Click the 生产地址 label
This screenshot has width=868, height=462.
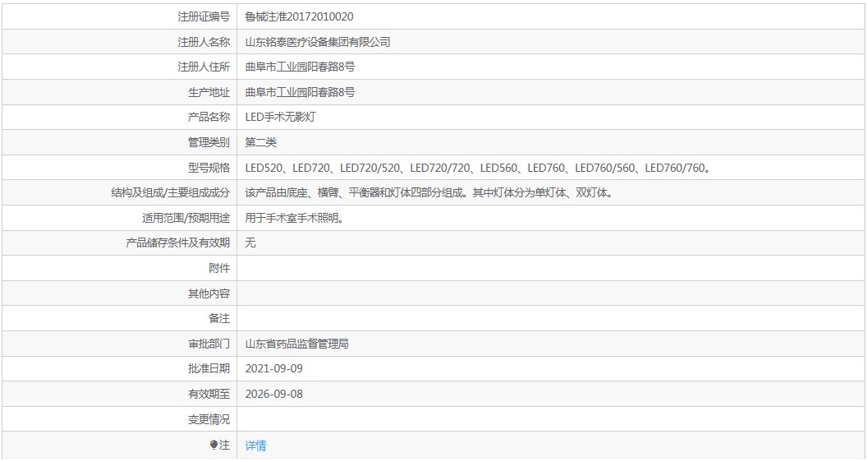(x=209, y=93)
